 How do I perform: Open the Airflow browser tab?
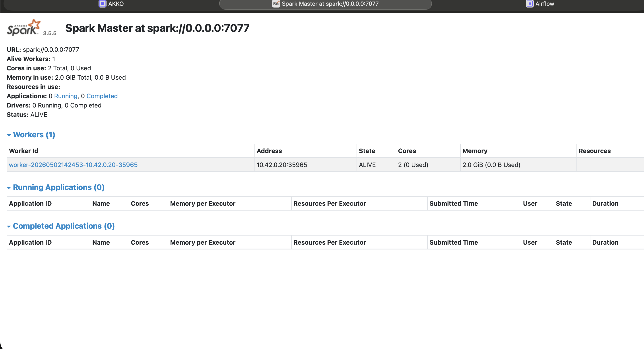coord(540,4)
